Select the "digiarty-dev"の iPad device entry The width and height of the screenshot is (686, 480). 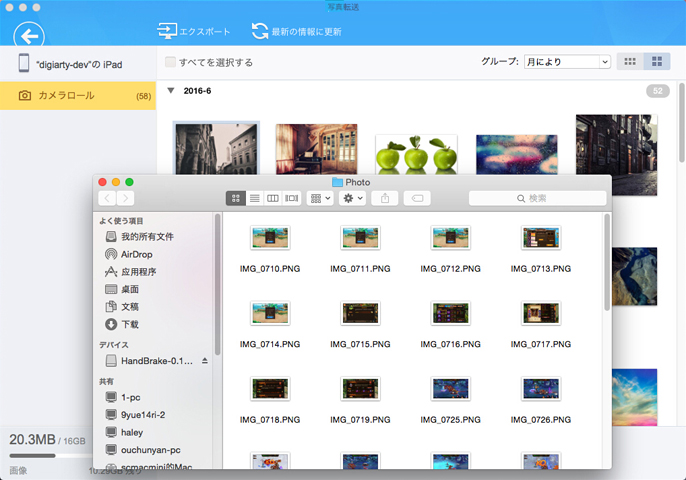(71, 64)
